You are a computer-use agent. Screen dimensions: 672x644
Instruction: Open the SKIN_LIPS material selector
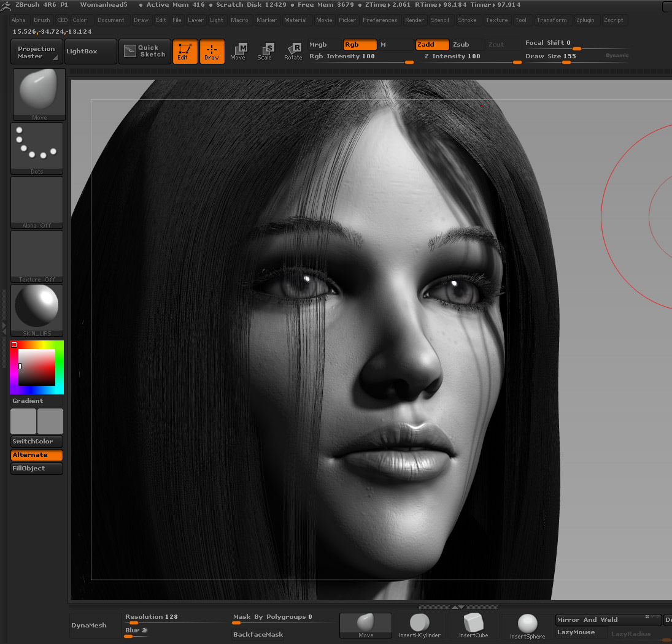37,310
